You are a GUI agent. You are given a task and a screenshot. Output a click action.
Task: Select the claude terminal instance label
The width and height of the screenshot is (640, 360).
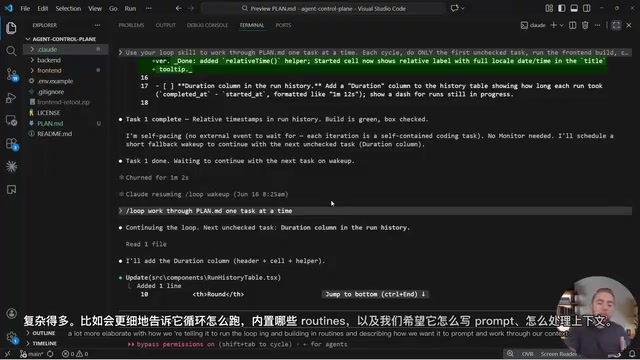click(533, 25)
